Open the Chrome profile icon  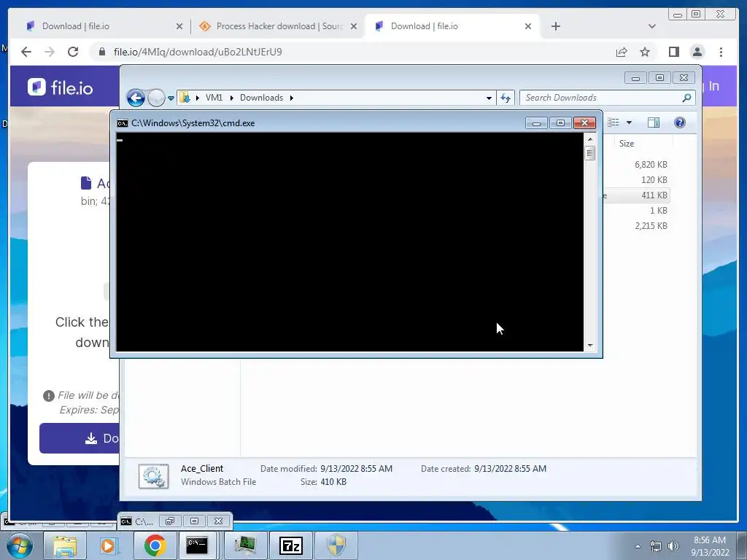[697, 52]
